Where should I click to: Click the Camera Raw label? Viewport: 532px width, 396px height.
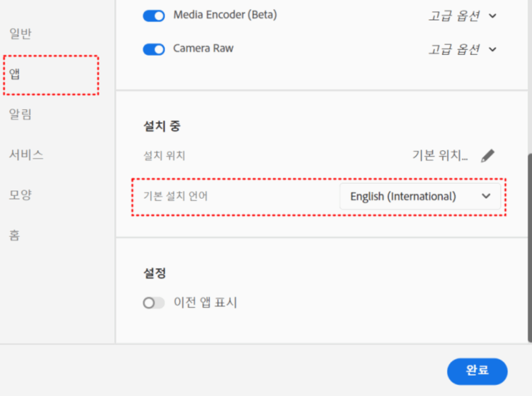pos(203,48)
